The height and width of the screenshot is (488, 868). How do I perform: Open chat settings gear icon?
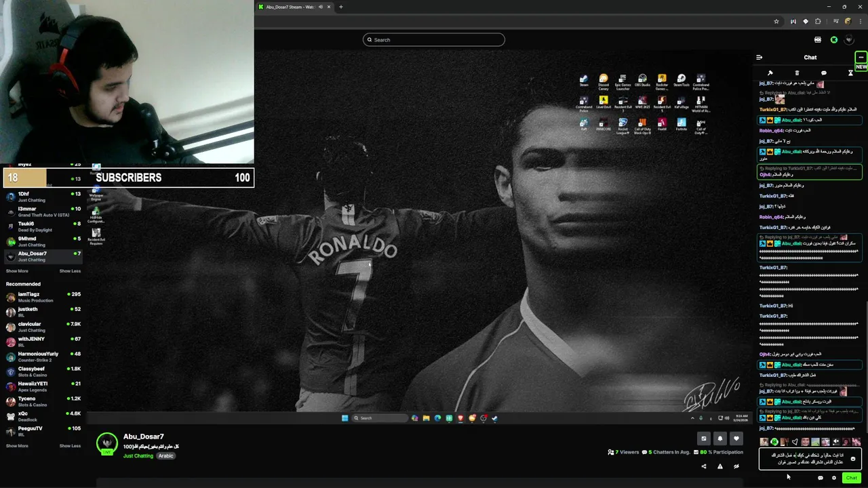tap(834, 478)
